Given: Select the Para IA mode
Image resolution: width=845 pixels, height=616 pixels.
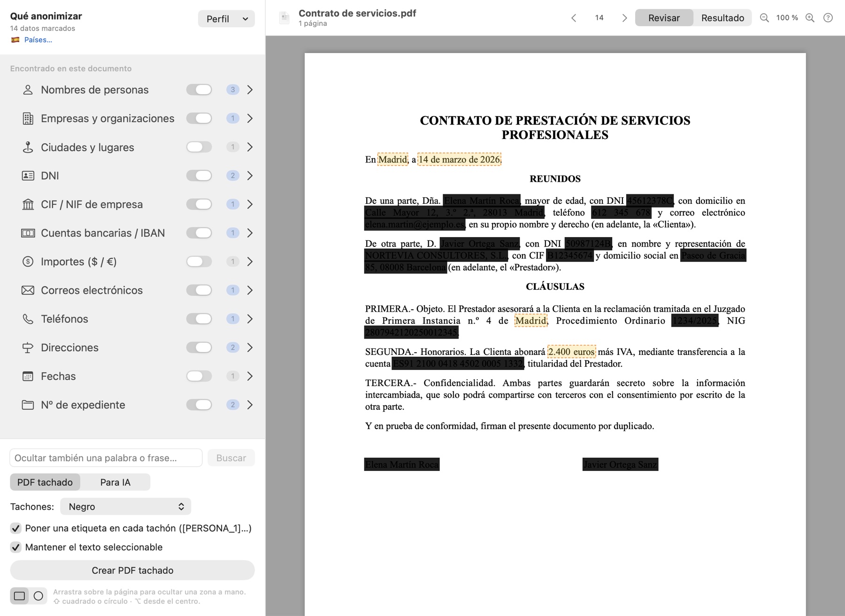Looking at the screenshot, I should (x=115, y=482).
